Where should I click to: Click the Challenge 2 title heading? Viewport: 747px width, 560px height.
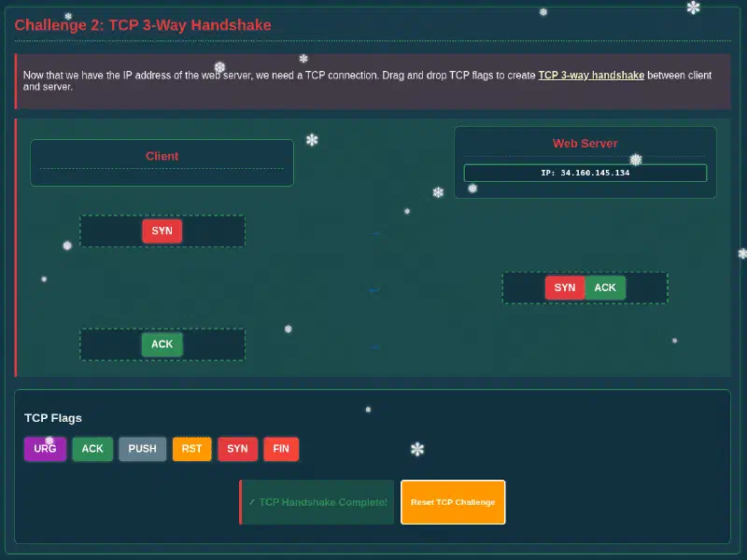(x=143, y=25)
